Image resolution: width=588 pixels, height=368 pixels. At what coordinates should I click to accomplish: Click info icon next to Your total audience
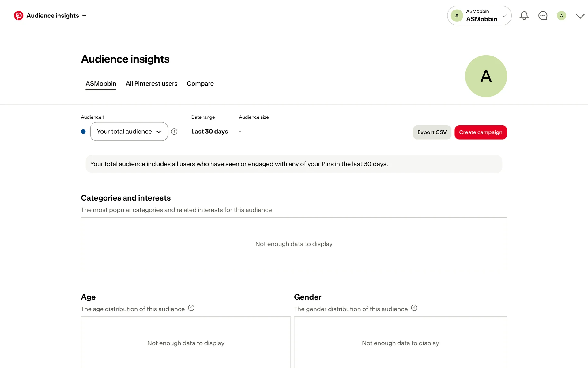pyautogui.click(x=174, y=132)
